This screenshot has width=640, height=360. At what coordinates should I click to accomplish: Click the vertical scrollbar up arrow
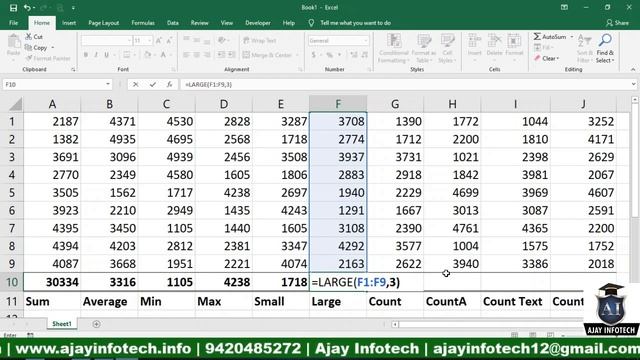tap(635, 100)
